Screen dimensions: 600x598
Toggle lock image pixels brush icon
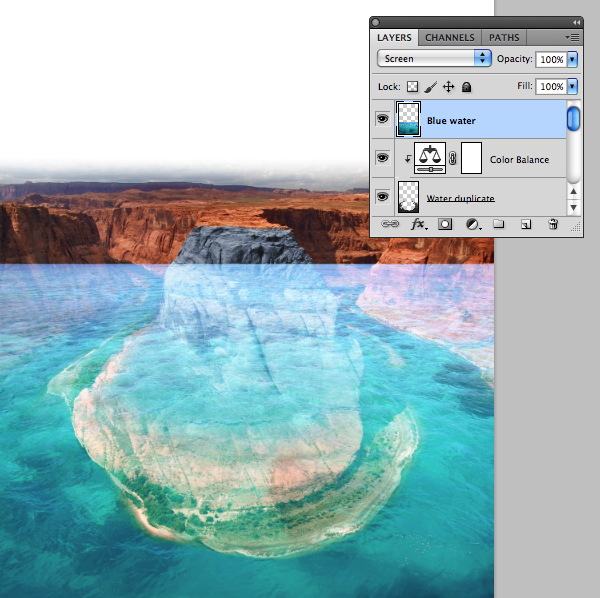pos(430,87)
